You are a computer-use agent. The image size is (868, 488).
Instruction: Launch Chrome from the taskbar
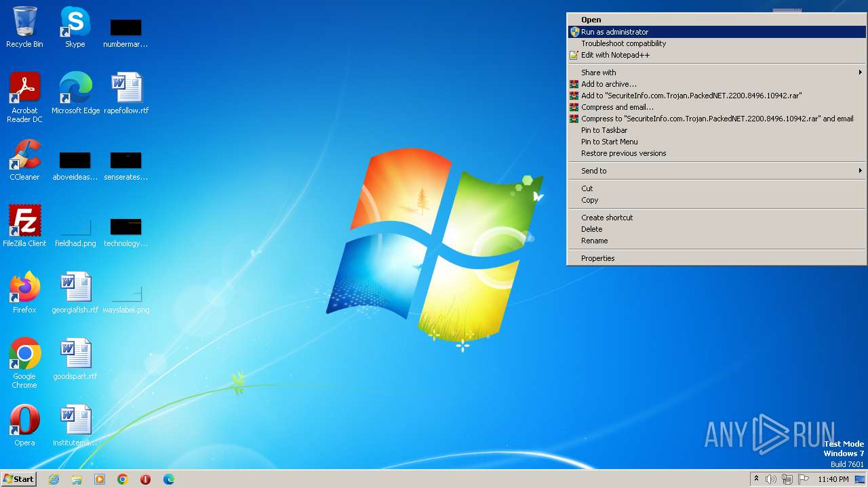tap(123, 479)
